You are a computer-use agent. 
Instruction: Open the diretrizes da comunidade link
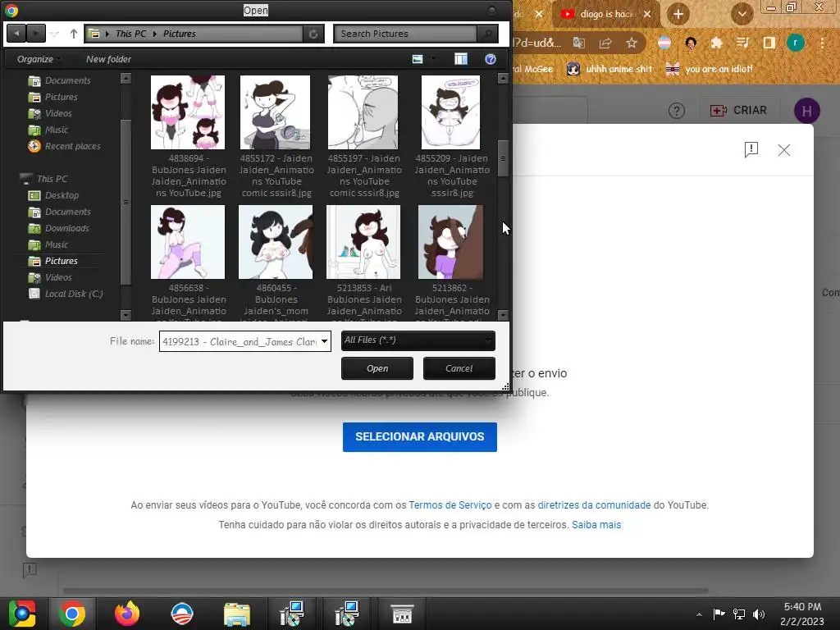(594, 505)
